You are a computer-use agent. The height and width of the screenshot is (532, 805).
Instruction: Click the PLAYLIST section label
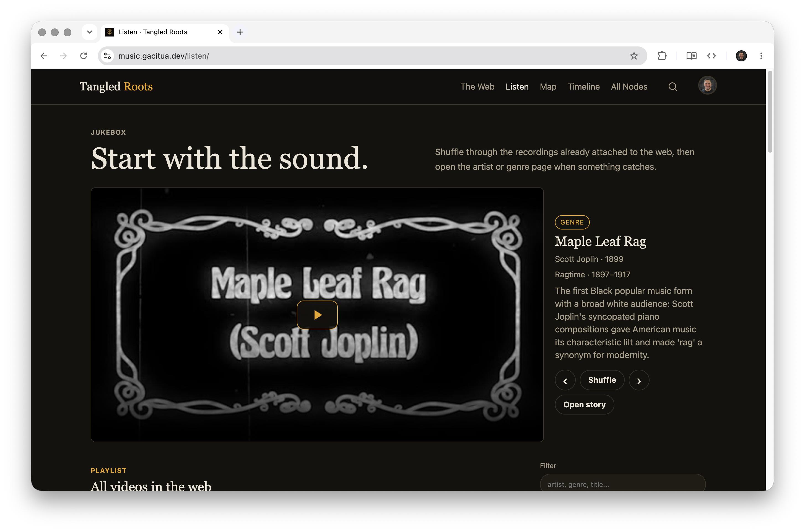tap(109, 470)
